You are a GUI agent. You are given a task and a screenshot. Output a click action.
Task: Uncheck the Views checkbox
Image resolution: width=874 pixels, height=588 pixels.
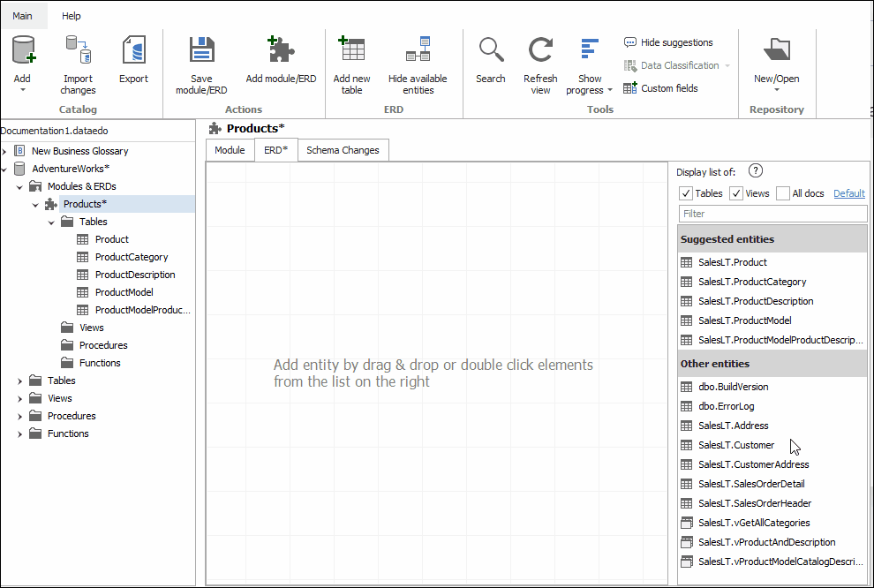point(736,193)
